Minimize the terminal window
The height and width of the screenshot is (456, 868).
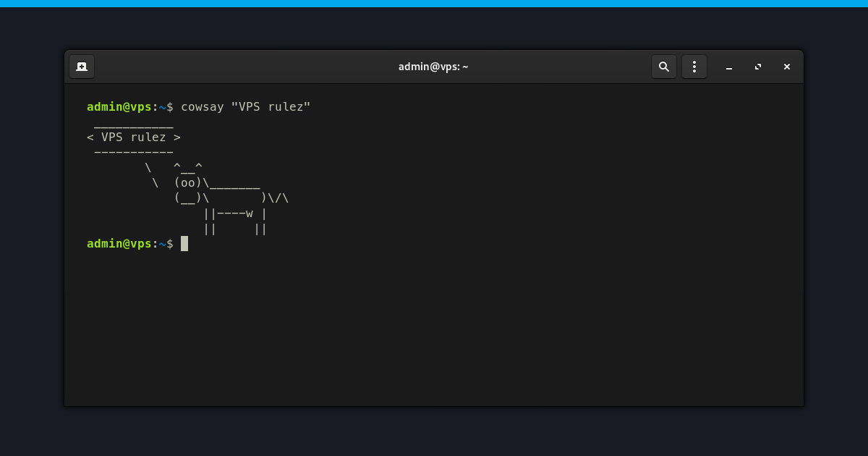[729, 67]
